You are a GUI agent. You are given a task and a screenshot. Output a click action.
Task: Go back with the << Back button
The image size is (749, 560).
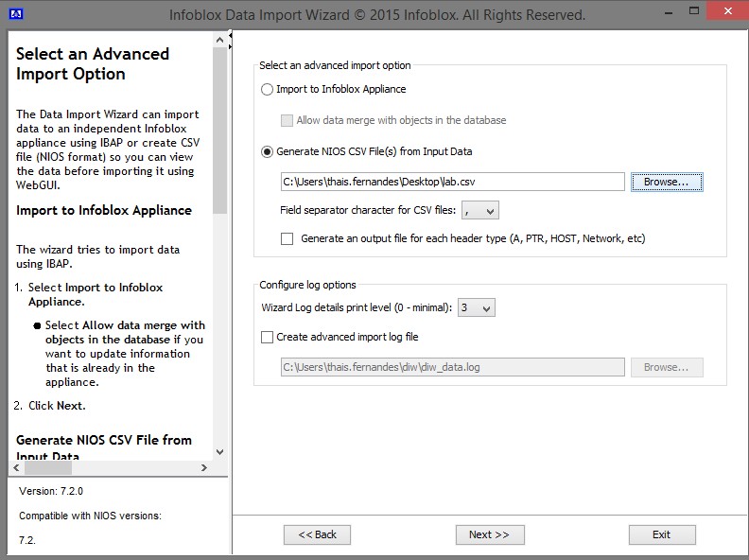pyautogui.click(x=317, y=534)
